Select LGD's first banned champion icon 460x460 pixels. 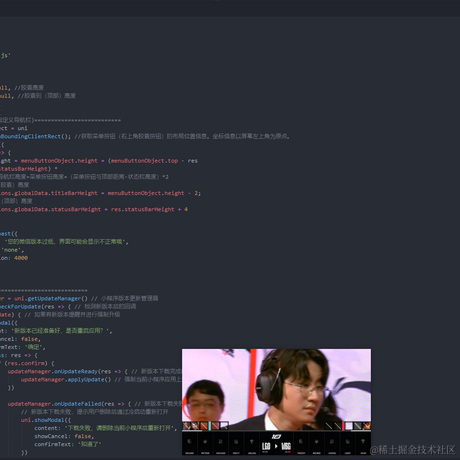187,426
